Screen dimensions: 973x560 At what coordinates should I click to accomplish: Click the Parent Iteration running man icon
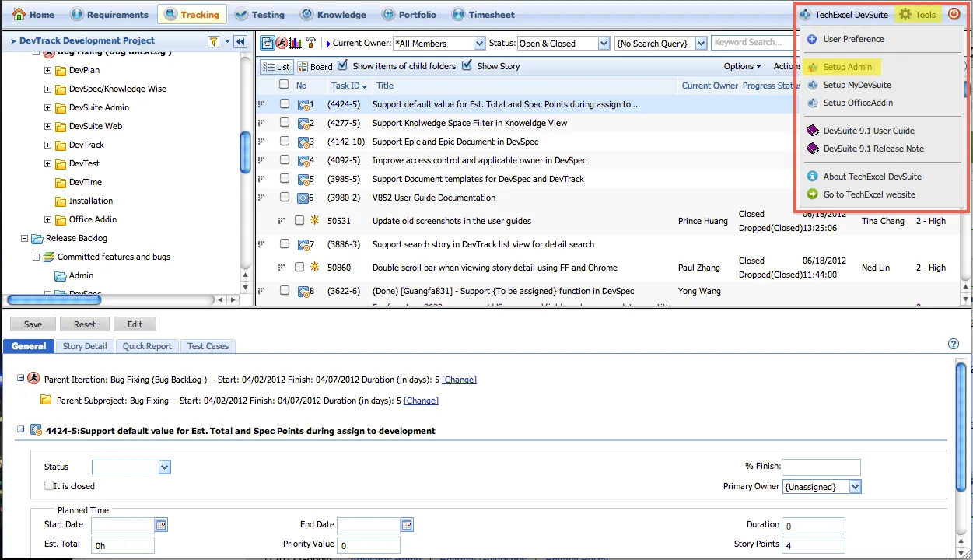pyautogui.click(x=33, y=379)
